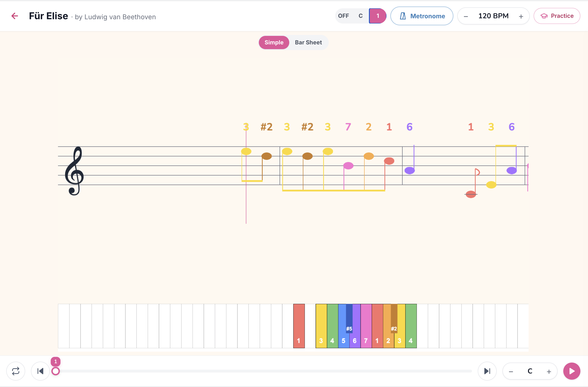The image size is (588, 387).
Task: Click the graduation cap icon in the Practice button
Action: (x=544, y=16)
